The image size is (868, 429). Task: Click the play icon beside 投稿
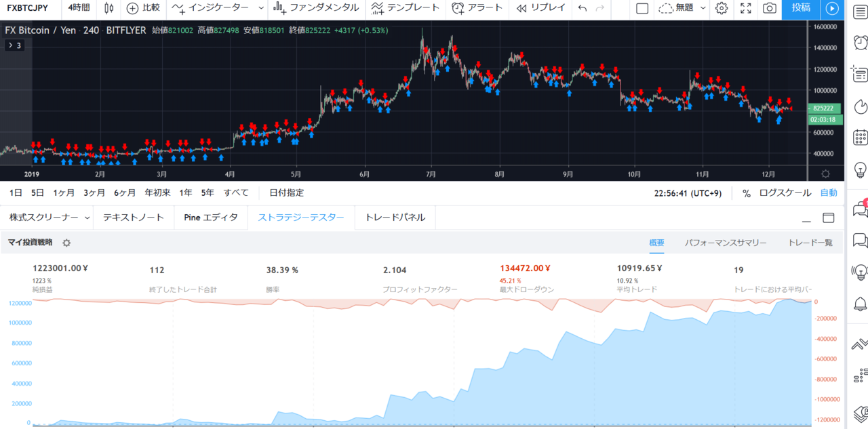(832, 8)
